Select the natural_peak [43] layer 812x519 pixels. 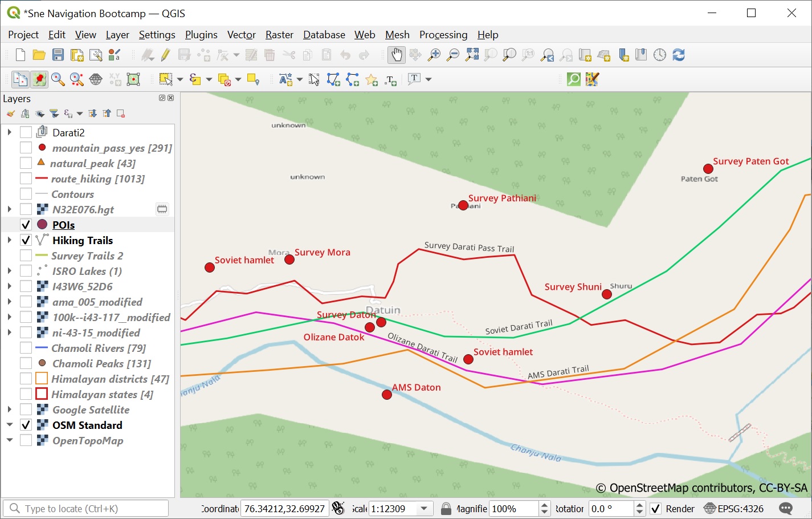pos(93,163)
